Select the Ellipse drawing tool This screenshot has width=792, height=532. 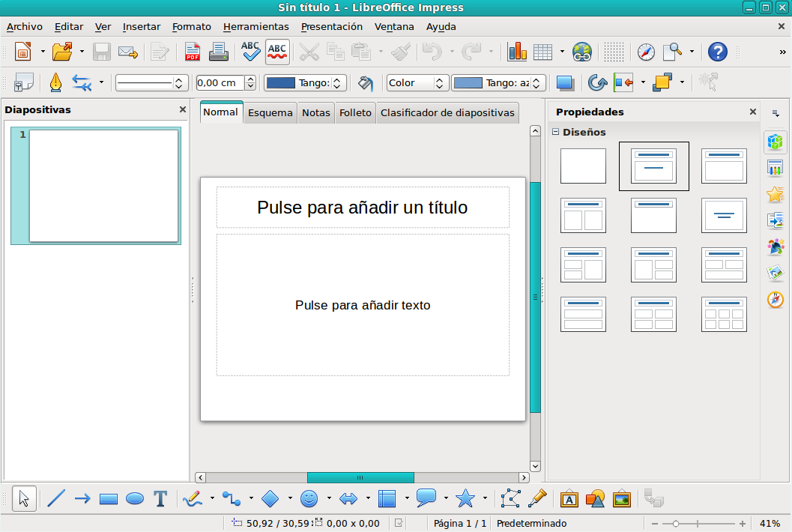[135, 498]
